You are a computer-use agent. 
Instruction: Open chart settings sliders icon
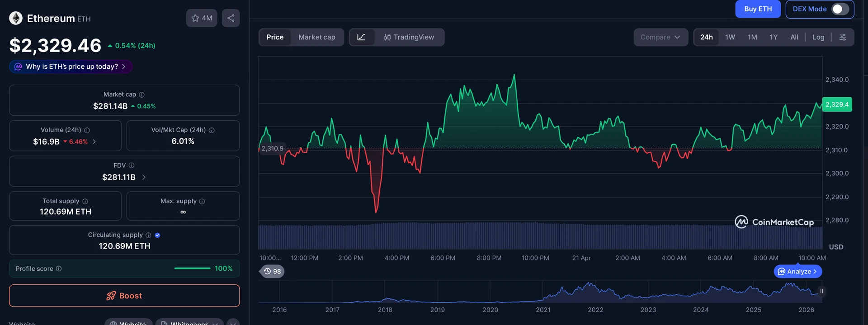click(x=843, y=37)
